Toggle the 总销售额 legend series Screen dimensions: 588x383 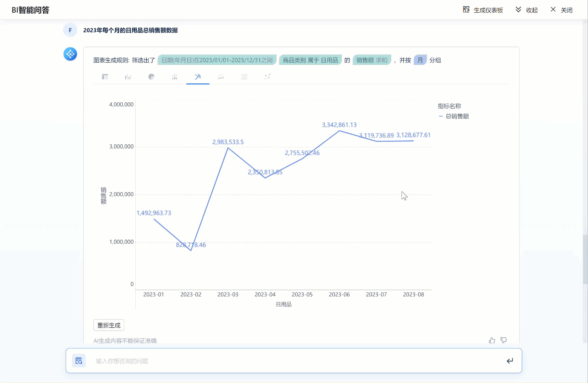click(x=454, y=116)
